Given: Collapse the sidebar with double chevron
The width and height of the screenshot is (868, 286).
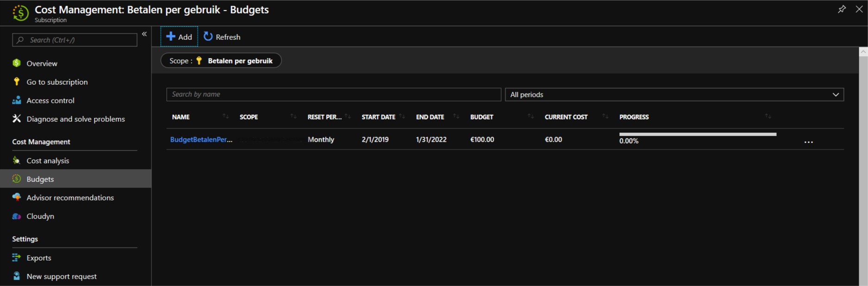Looking at the screenshot, I should (145, 34).
